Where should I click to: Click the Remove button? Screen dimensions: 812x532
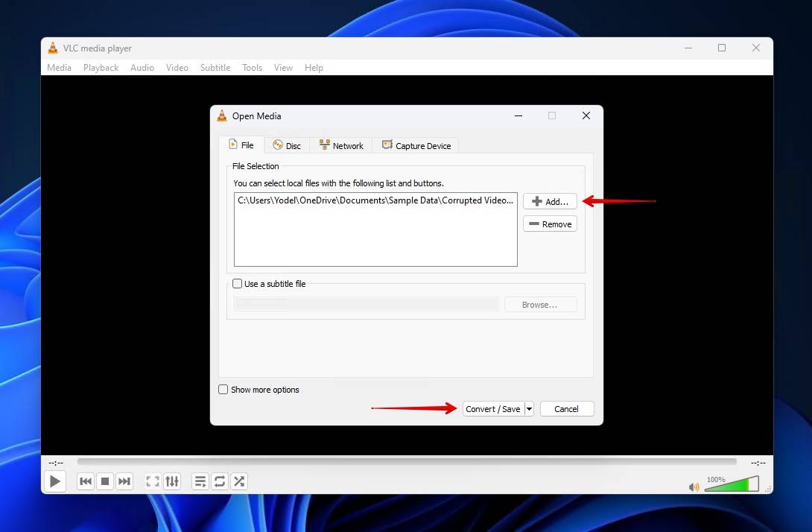click(550, 224)
